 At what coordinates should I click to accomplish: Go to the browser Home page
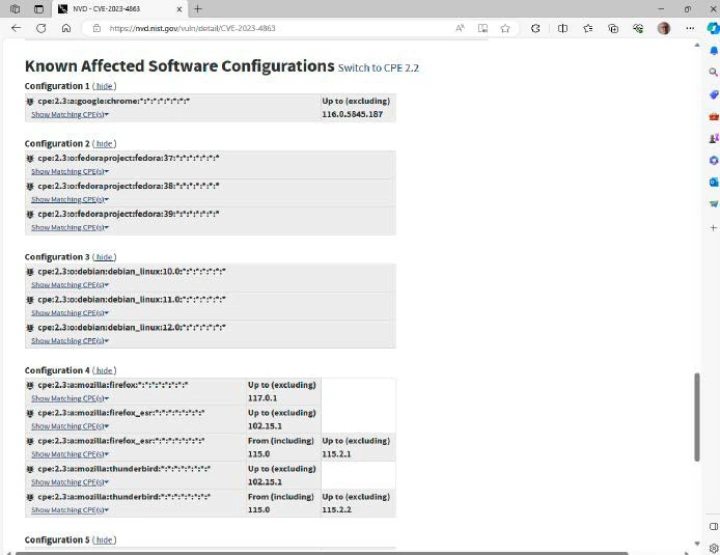[66, 28]
